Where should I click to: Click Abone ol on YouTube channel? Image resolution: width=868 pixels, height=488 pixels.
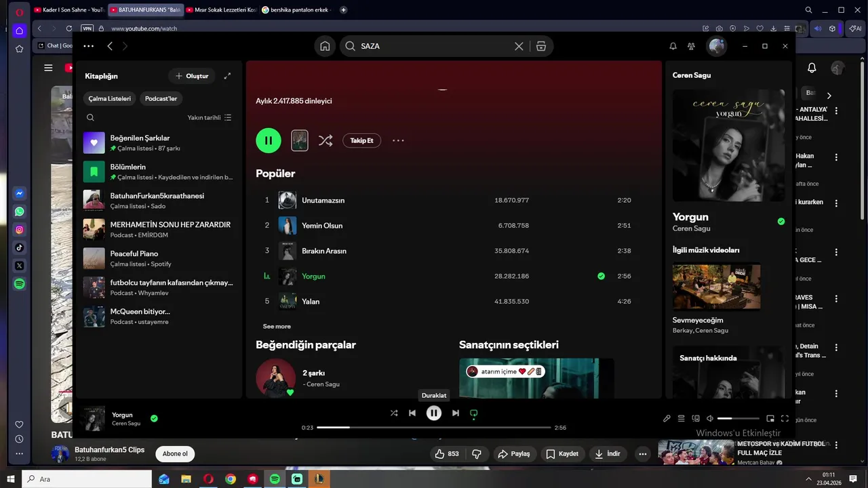pyautogui.click(x=175, y=454)
